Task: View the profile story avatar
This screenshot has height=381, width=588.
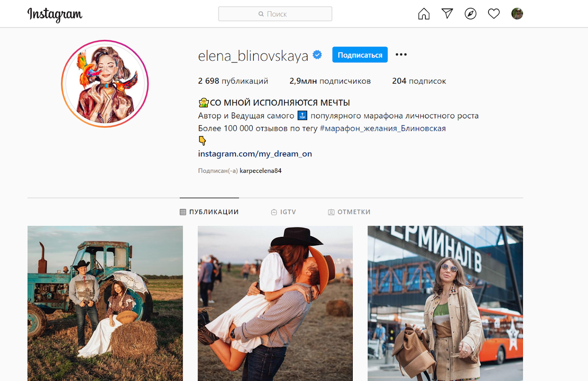Action: coord(105,84)
